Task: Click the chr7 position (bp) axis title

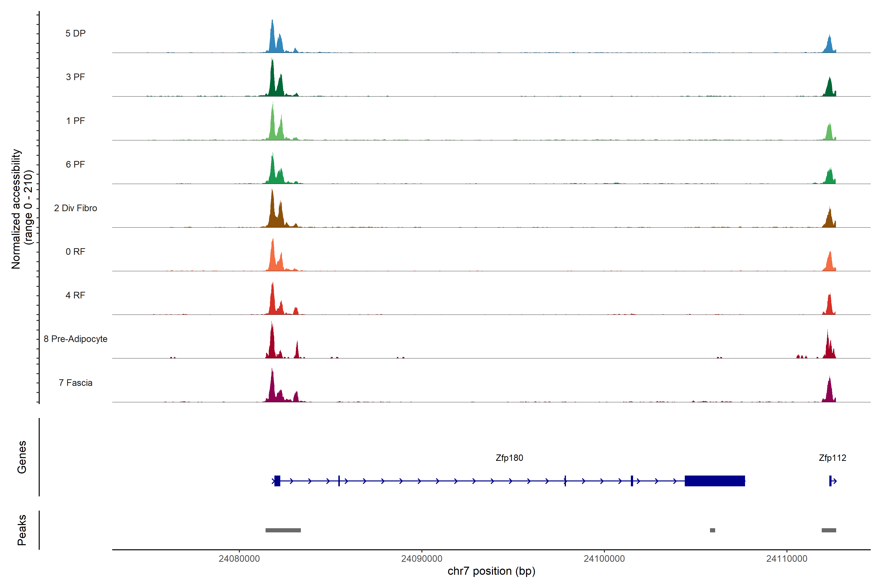Action: point(491,571)
